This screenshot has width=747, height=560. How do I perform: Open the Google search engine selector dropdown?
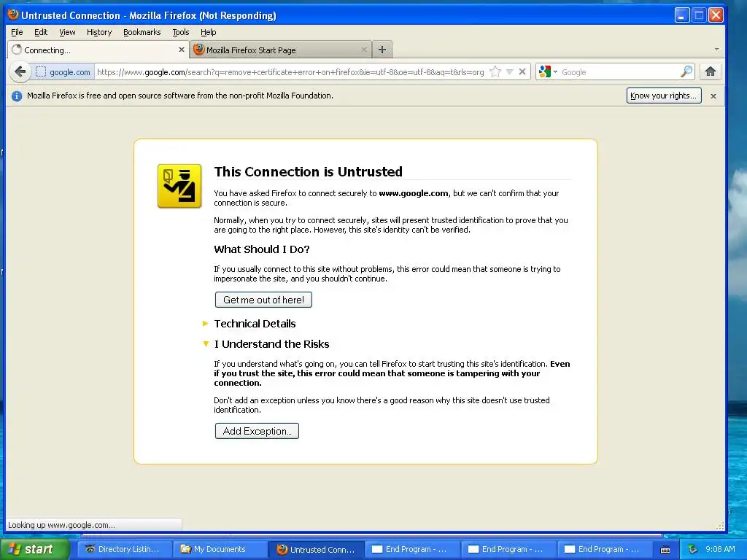(549, 72)
